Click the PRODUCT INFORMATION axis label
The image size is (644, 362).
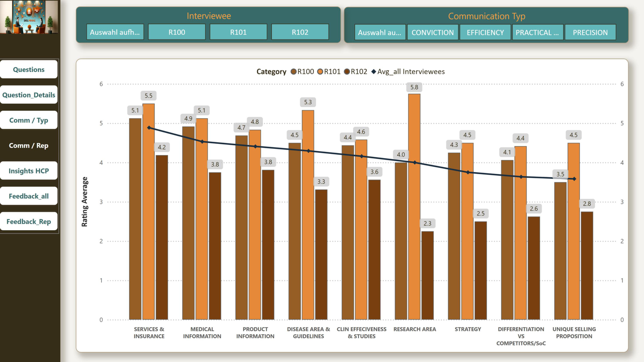coord(255,333)
